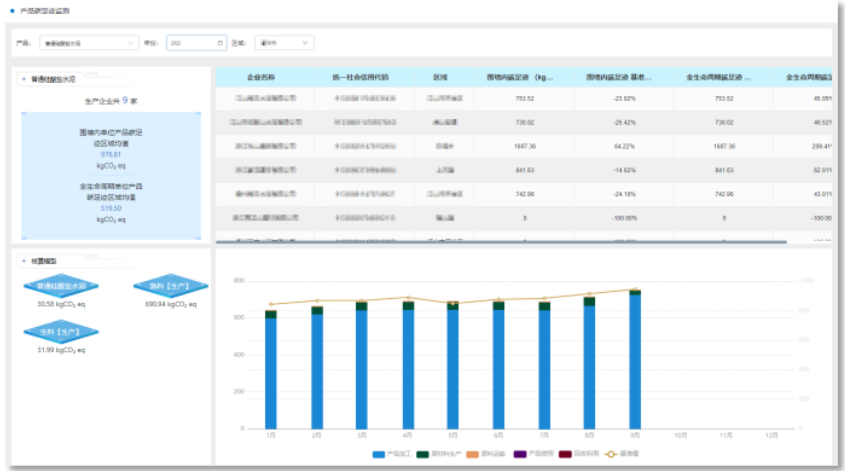Open the 产品 product dropdown

[89, 43]
